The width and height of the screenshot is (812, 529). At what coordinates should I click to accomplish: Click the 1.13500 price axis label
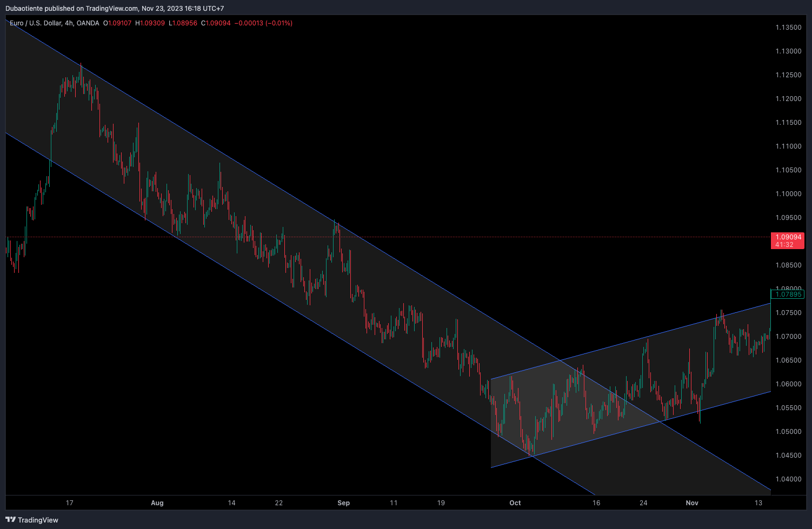point(788,28)
